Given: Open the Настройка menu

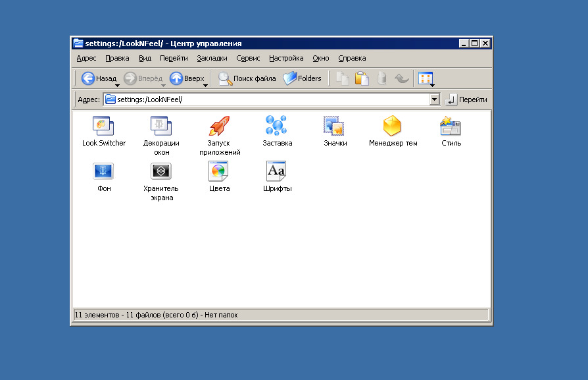Looking at the screenshot, I should [286, 59].
